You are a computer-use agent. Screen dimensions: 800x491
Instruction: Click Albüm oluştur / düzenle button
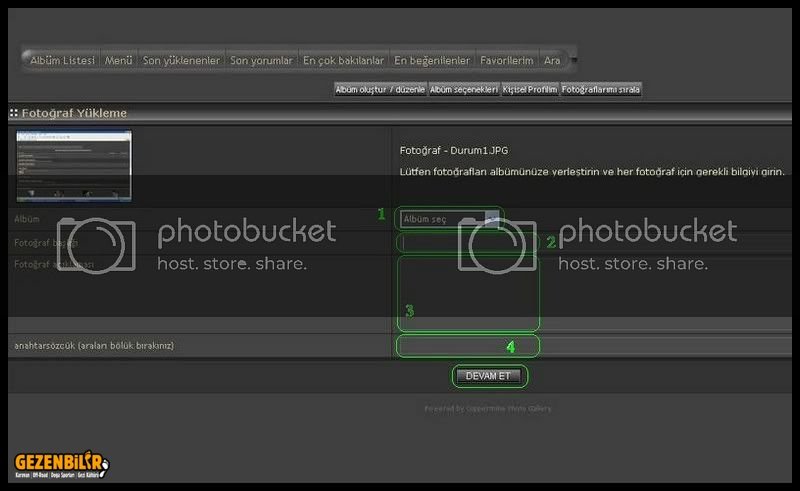click(x=379, y=90)
